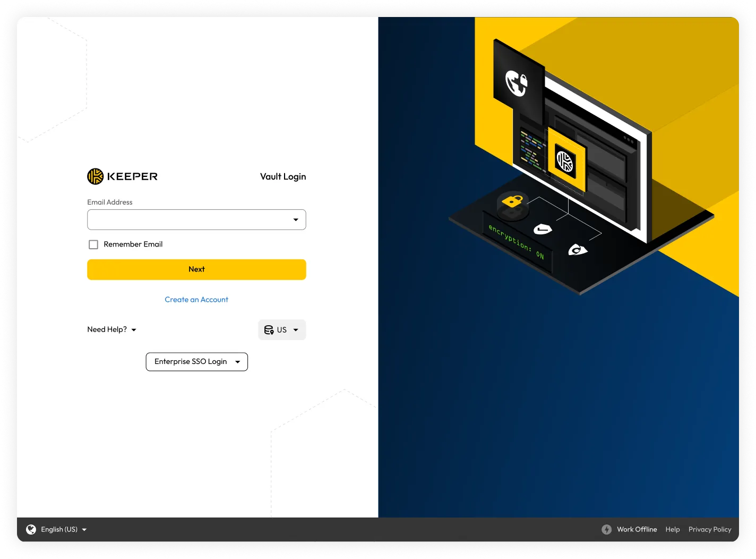Open the email address dropdown arrow
This screenshot has height=559, width=756.
296,219
